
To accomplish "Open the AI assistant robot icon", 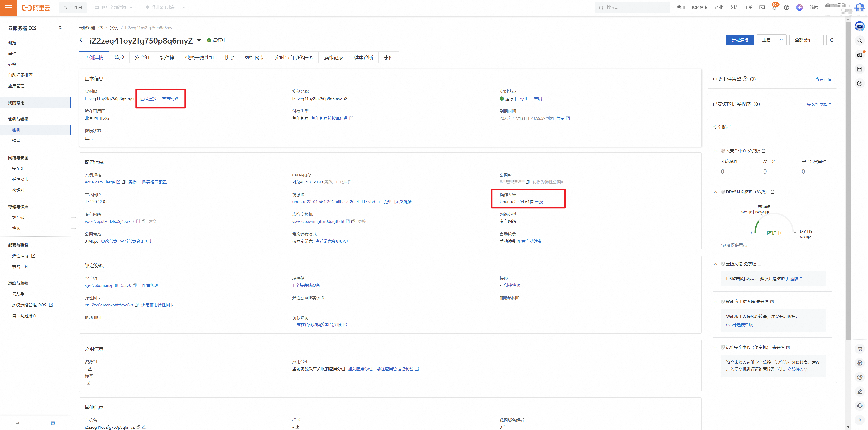I will click(860, 26).
